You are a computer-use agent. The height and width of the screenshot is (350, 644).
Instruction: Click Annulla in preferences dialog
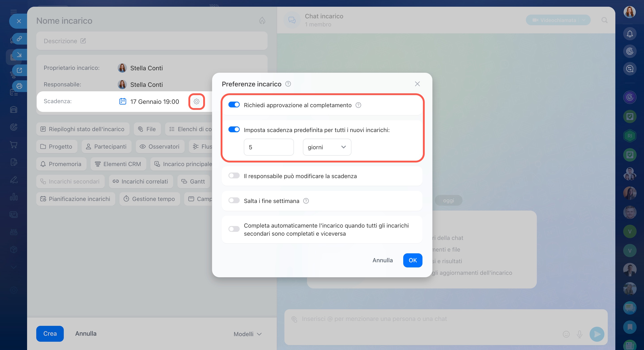point(382,260)
